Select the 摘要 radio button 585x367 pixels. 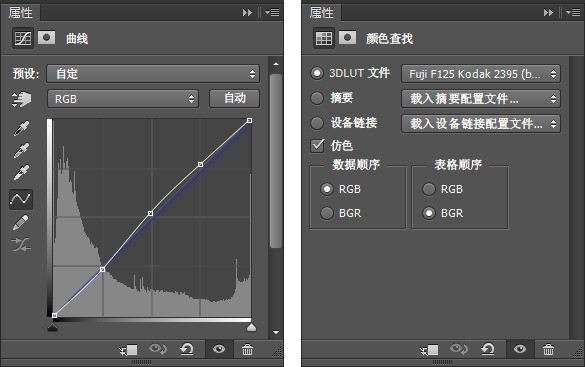[317, 98]
